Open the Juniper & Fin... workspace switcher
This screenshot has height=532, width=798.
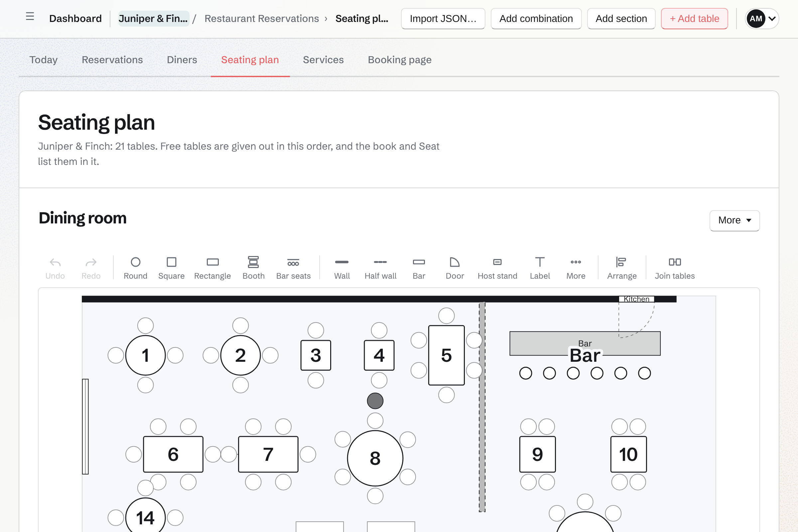(x=153, y=18)
